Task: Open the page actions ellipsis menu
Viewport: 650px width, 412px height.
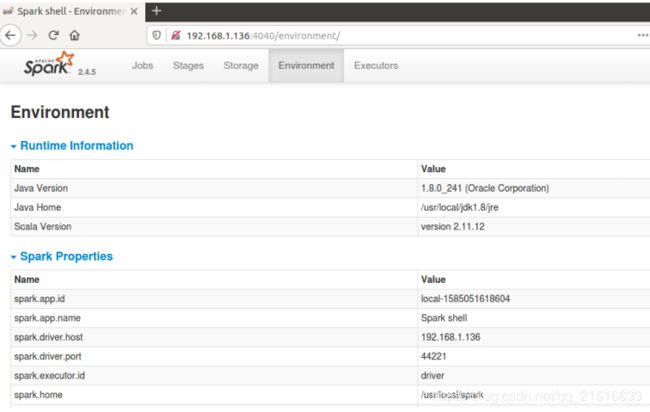Action: pos(643,35)
